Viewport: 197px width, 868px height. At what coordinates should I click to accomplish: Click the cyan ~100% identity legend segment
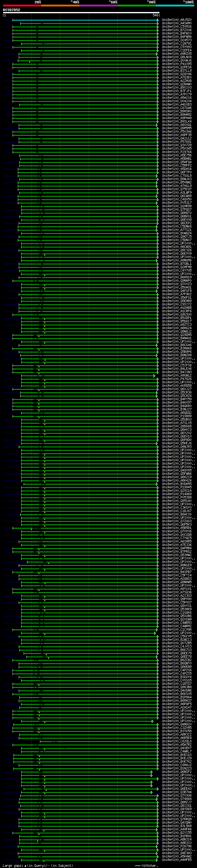pyautogui.click(x=175, y=6)
